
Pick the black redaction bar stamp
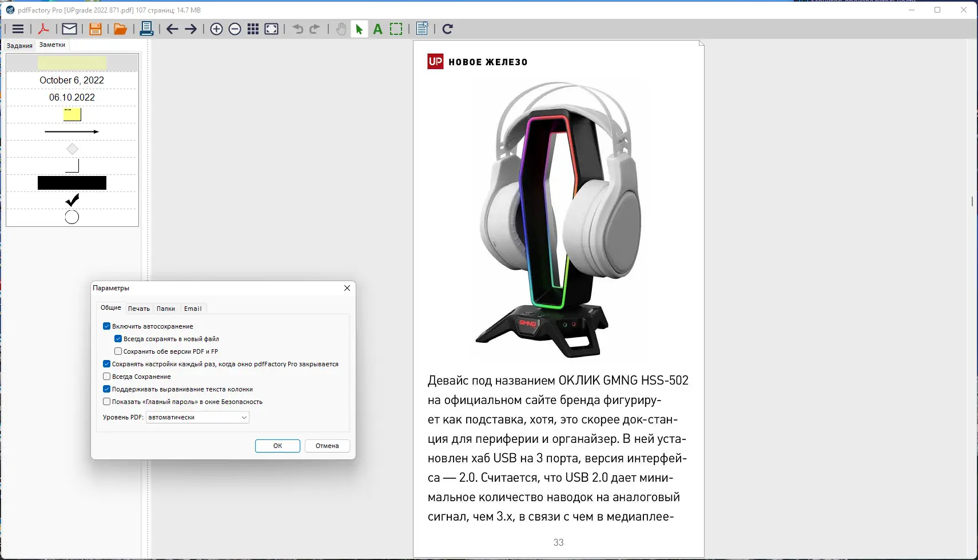coord(72,183)
